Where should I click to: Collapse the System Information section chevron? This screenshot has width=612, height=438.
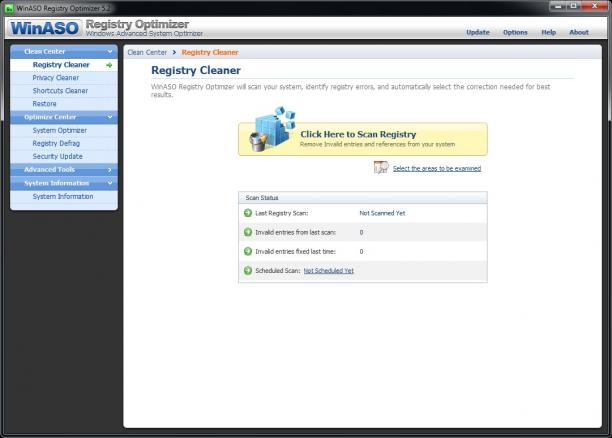(x=110, y=183)
